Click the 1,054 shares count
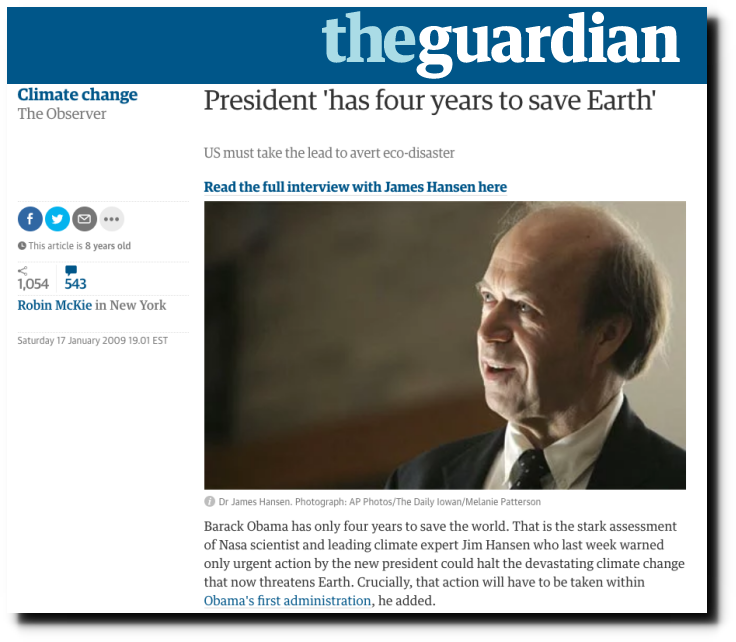 [33, 284]
